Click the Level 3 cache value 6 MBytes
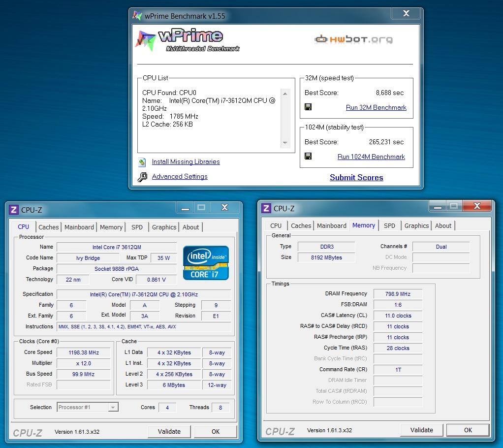The width and height of the screenshot is (503, 448). (x=174, y=385)
